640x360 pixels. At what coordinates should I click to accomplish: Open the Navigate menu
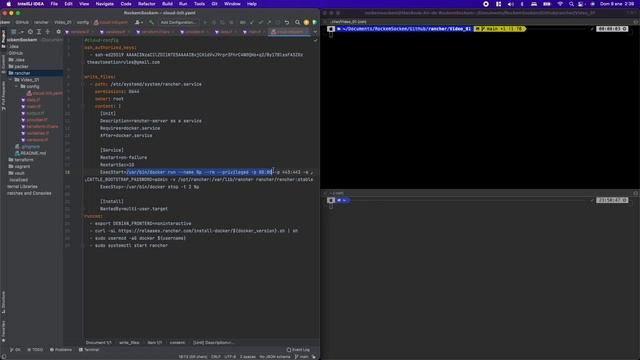point(104,4)
